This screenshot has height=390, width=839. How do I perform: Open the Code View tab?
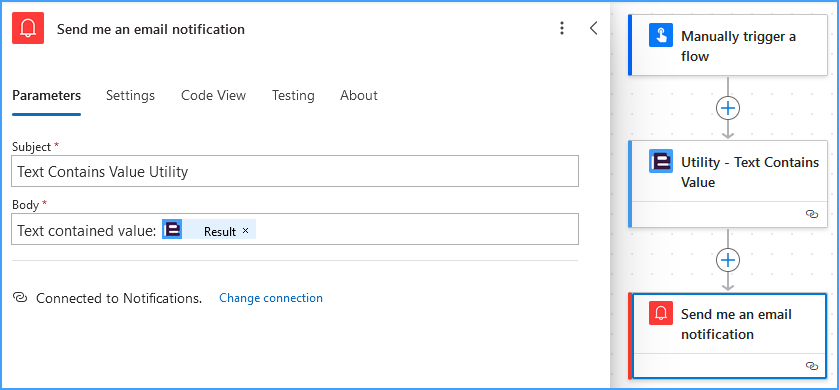click(213, 96)
